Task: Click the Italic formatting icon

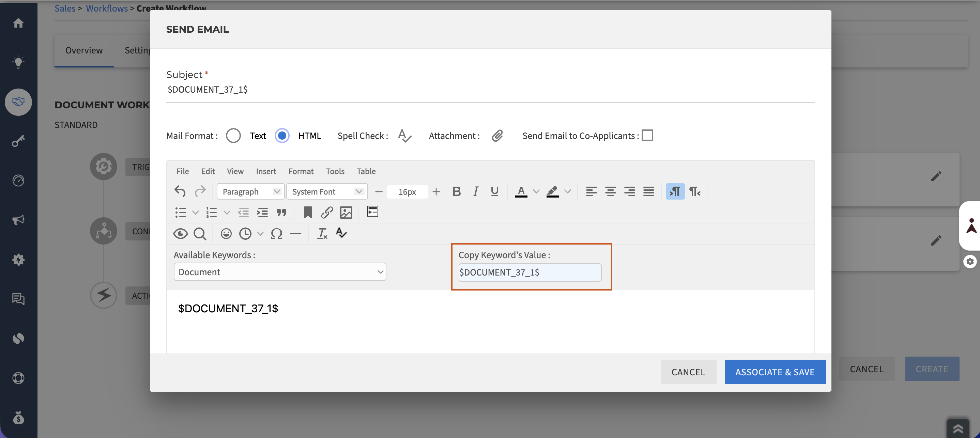Action: pos(476,192)
